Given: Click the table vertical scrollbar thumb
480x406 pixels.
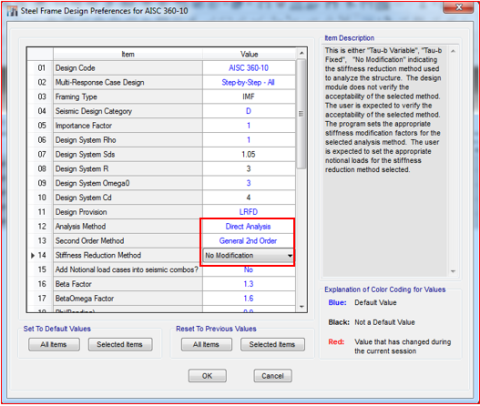Looking at the screenshot, I should point(301,114).
